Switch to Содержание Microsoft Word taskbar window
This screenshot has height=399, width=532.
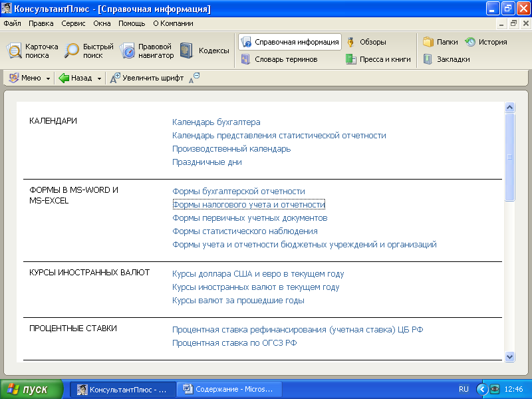tap(229, 390)
